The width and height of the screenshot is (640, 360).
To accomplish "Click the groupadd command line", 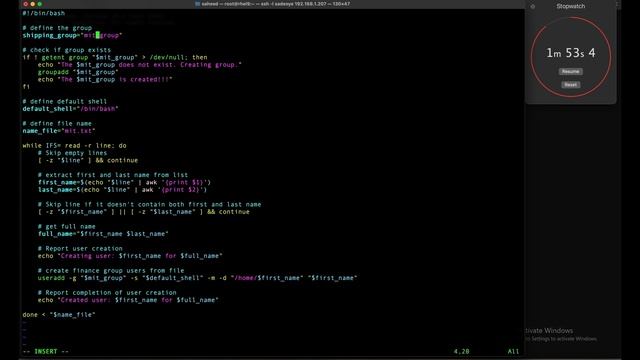I will 78,72.
